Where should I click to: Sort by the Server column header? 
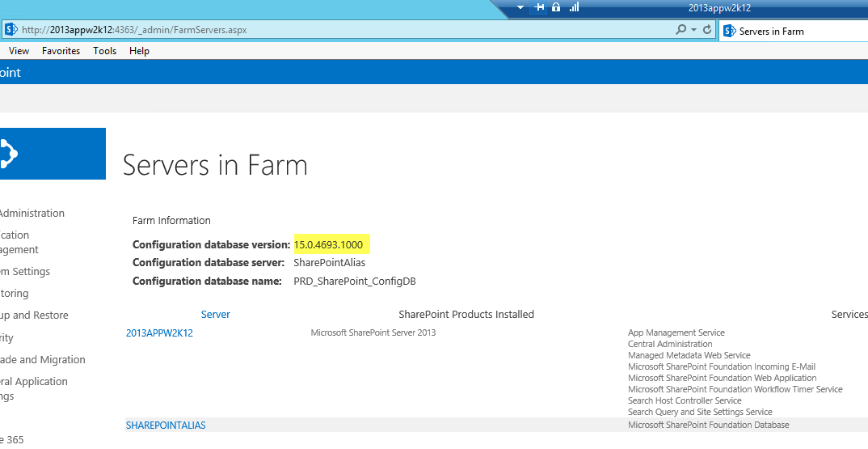pos(215,314)
